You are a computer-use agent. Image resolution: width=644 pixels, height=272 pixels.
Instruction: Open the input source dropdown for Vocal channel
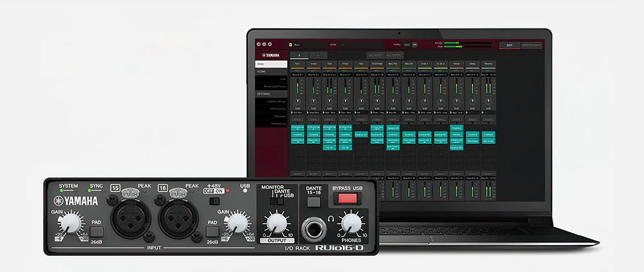456,75
